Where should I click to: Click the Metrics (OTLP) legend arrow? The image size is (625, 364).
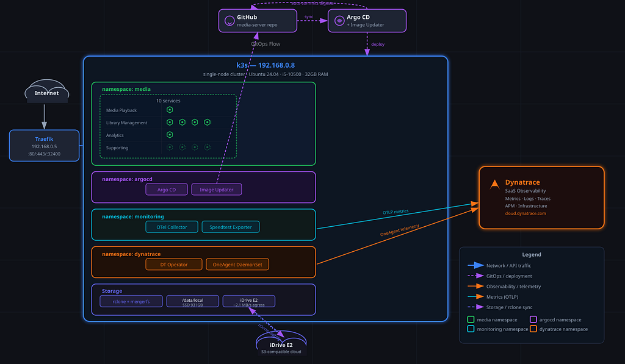(x=475, y=296)
